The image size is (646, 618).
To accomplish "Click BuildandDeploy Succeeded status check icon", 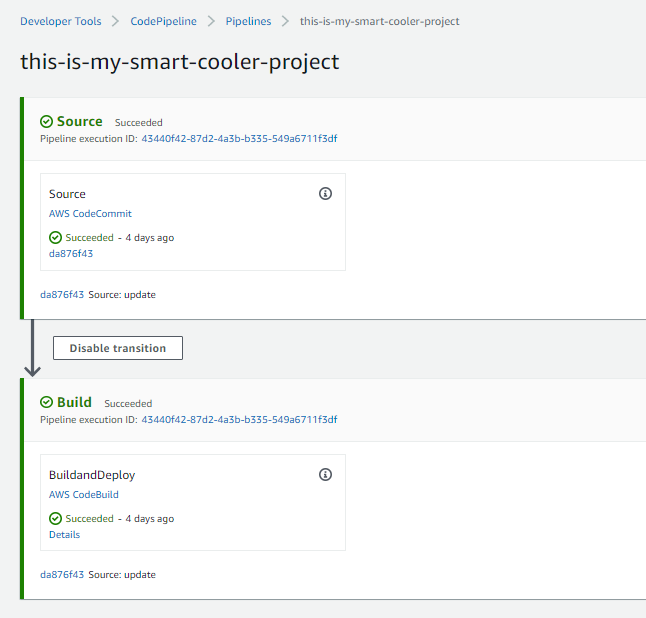I will pos(55,518).
